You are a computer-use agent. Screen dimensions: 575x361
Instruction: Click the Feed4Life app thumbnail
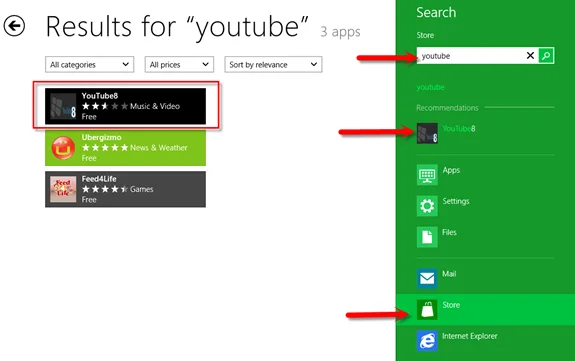tap(63, 189)
